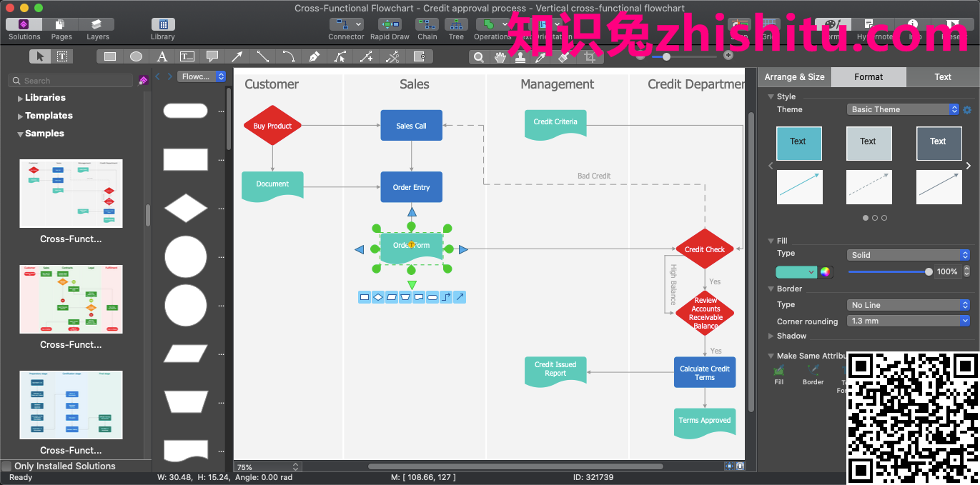
Task: Toggle Only Installed Solutions checkbox
Action: (x=6, y=466)
